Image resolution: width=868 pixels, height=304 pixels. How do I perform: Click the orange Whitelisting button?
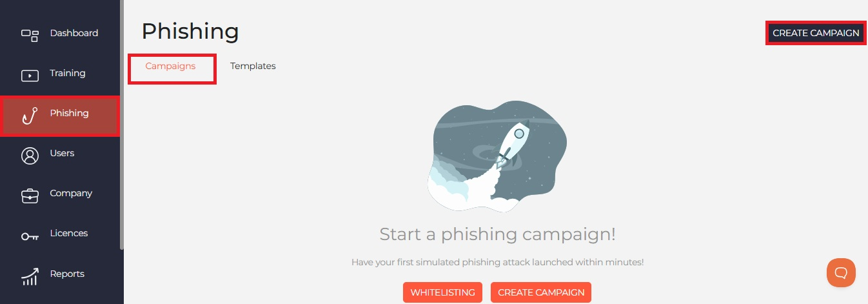coord(442,292)
